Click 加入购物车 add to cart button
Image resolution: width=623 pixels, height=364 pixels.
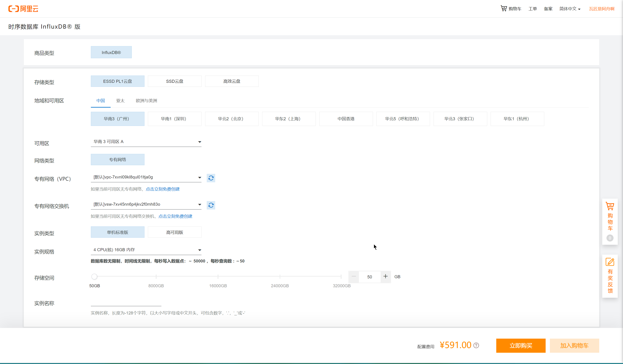(574, 345)
